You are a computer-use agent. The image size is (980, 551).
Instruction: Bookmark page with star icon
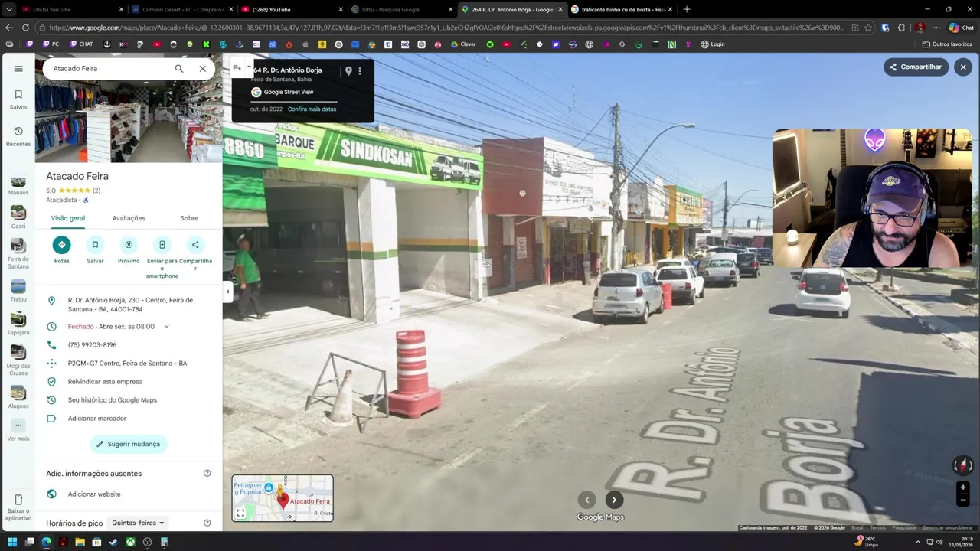pyautogui.click(x=868, y=28)
